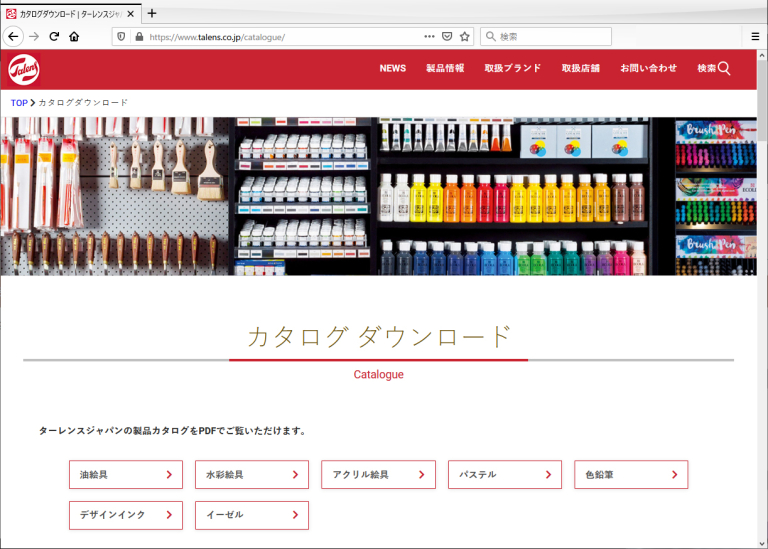Click the Pocket save icon
This screenshot has height=549, width=768.
pos(447,36)
